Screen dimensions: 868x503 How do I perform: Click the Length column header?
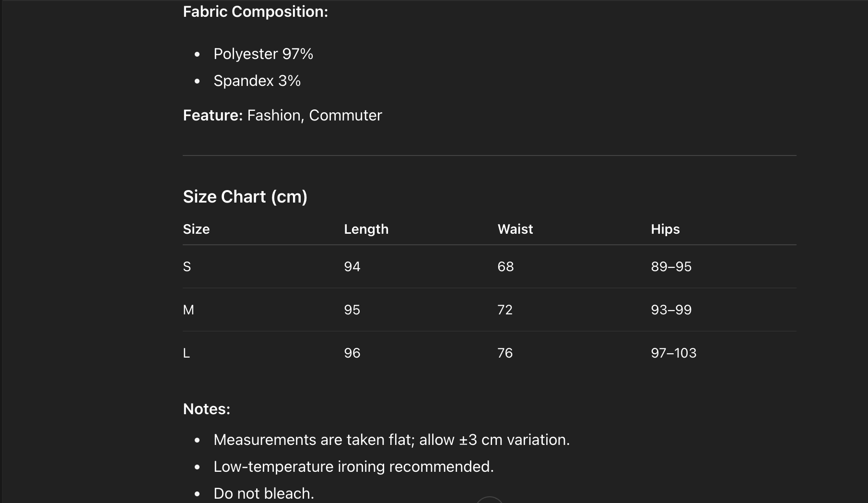coord(366,229)
